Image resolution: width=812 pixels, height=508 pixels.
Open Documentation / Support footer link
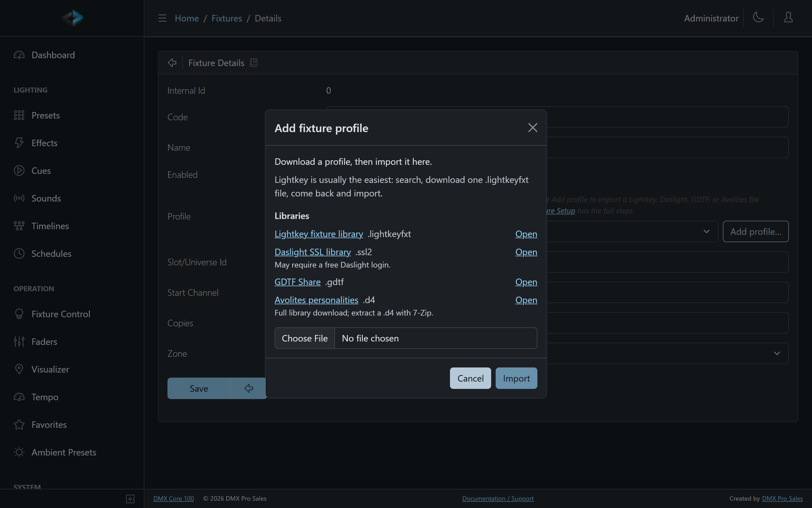point(498,499)
